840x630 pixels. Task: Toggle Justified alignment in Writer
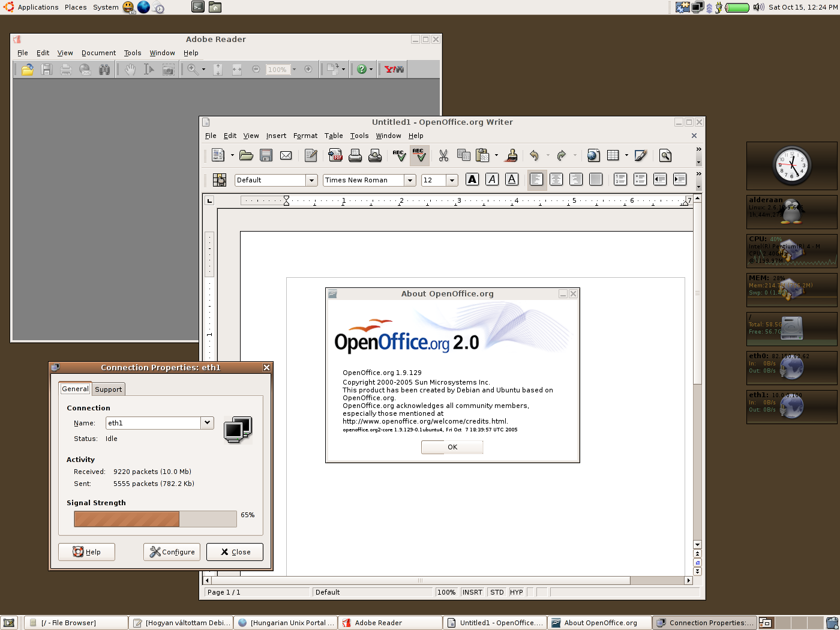596,179
